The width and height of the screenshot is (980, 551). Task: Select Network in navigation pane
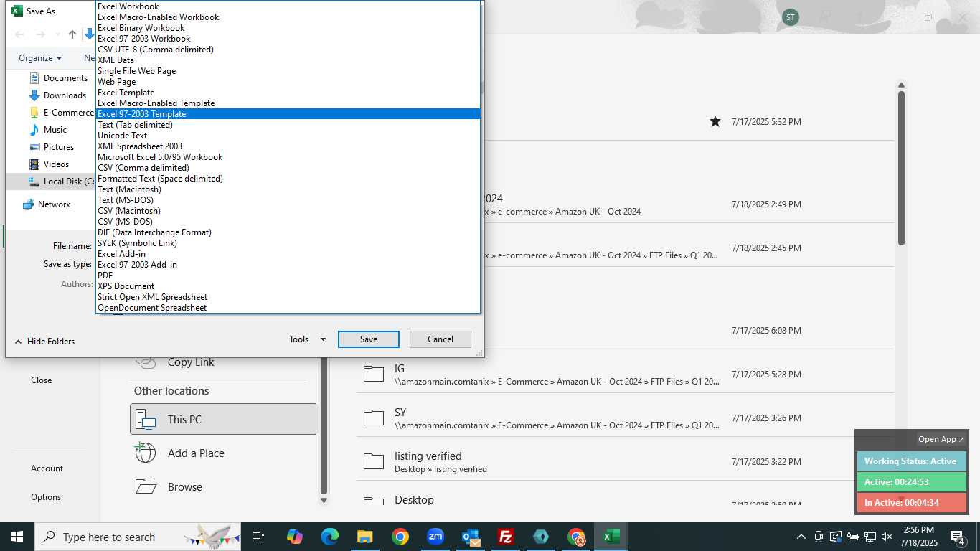pos(47,204)
